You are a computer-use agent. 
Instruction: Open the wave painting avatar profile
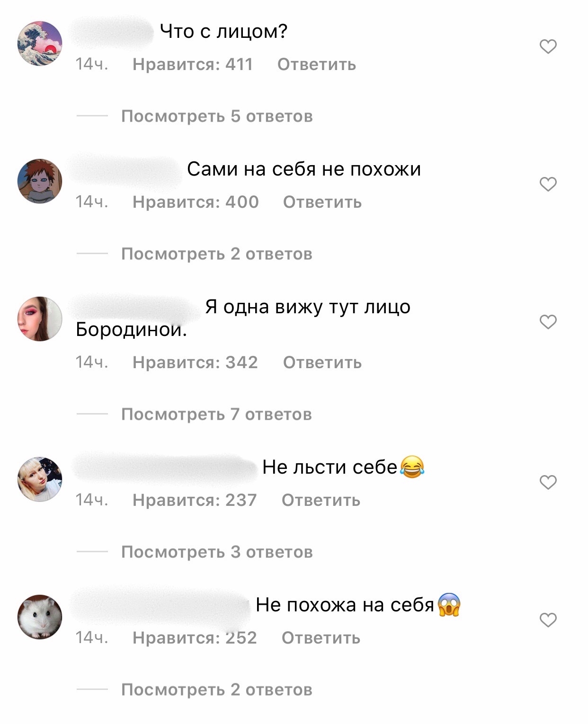(x=40, y=44)
